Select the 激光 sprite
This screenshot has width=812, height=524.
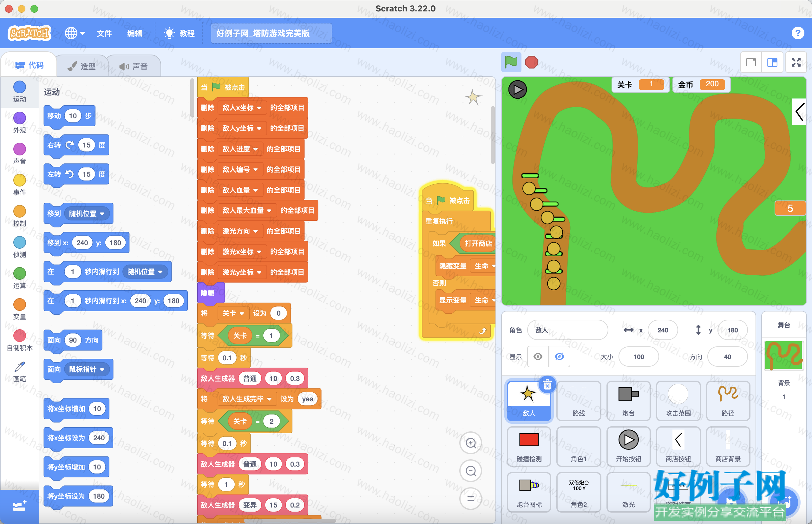coord(628,492)
